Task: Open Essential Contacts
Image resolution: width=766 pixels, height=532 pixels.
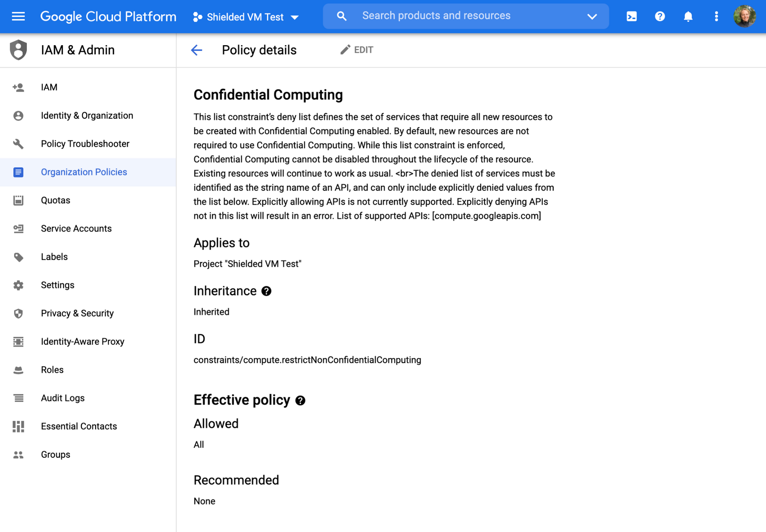Action: pyautogui.click(x=88, y=427)
